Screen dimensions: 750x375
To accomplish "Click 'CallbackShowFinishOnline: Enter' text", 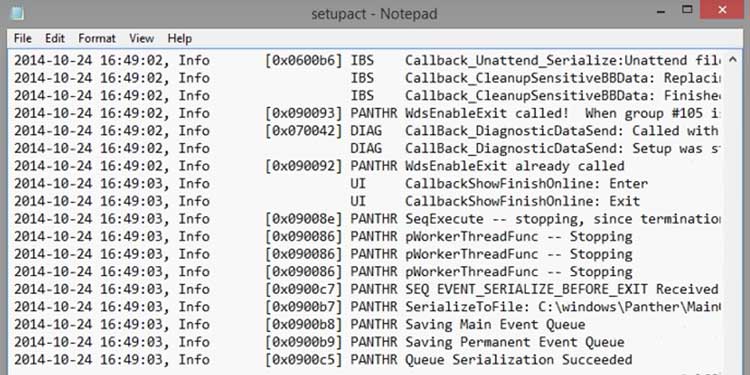I will coord(526,184).
